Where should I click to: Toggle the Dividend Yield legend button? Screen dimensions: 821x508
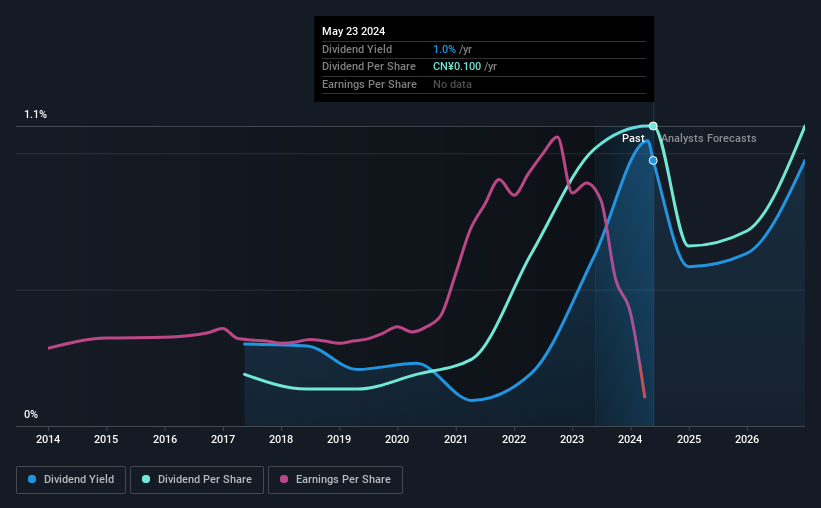pos(71,480)
